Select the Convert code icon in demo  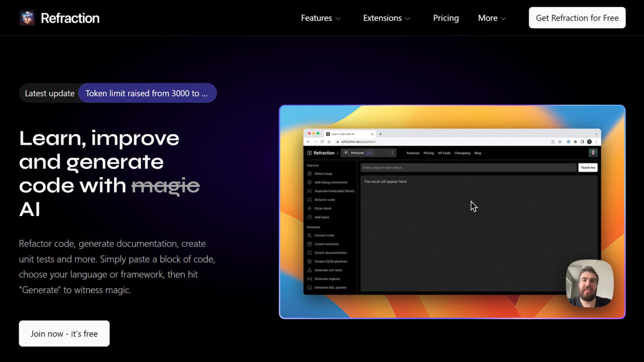point(309,235)
